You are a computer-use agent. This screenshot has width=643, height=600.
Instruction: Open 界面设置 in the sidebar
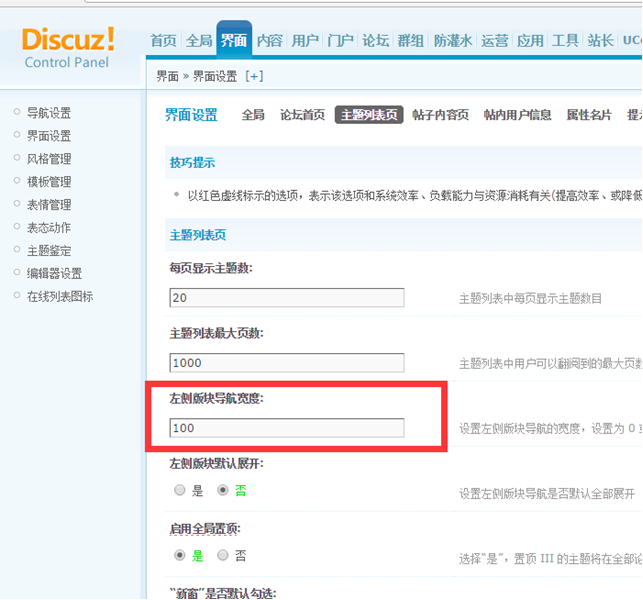click(x=49, y=136)
